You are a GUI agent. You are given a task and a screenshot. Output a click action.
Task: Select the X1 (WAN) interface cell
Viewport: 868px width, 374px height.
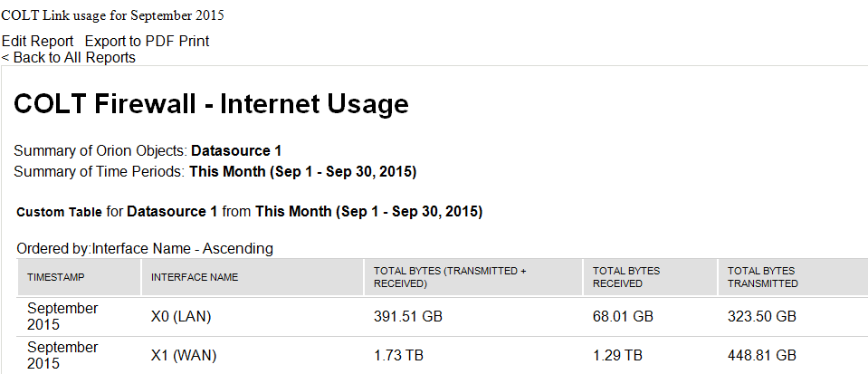pos(182,355)
